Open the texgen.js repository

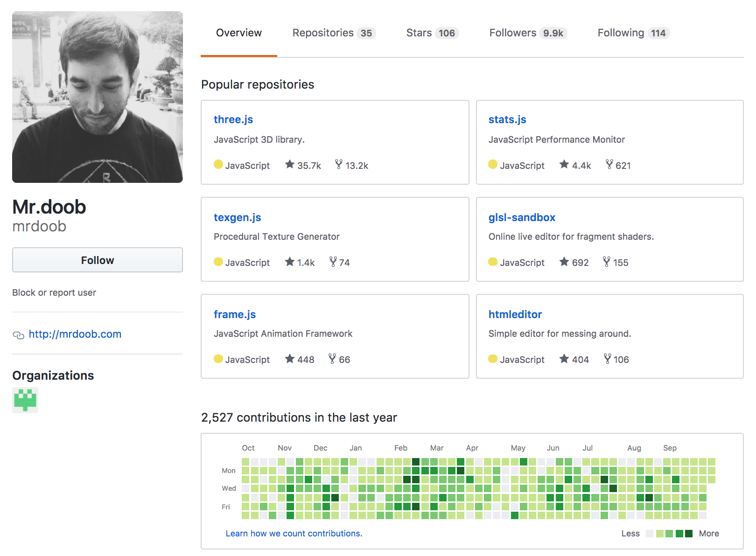click(238, 217)
